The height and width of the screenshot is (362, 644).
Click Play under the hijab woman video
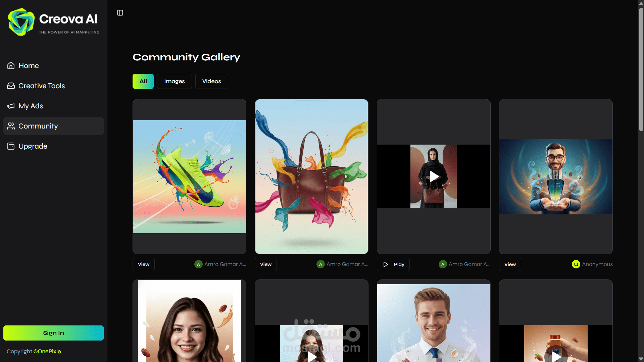[393, 264]
